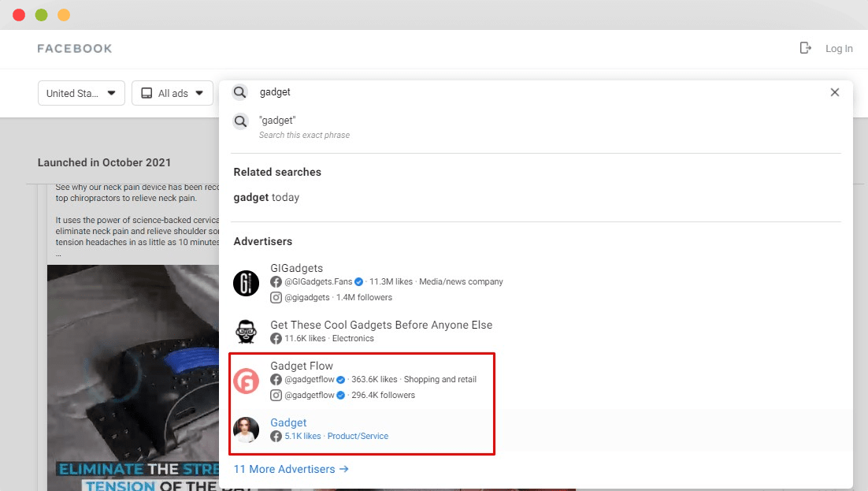This screenshot has width=868, height=491.
Task: Select GIGadgets advertiser name
Action: pyautogui.click(x=297, y=268)
